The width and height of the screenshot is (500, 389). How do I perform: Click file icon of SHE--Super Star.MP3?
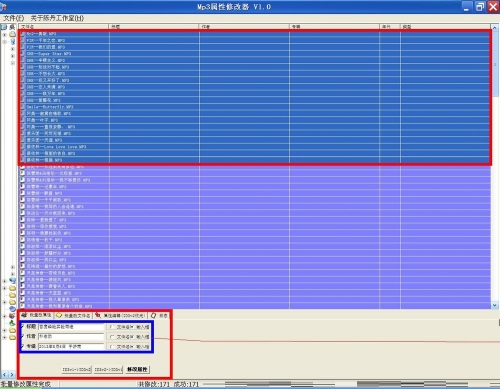pyautogui.click(x=23, y=53)
